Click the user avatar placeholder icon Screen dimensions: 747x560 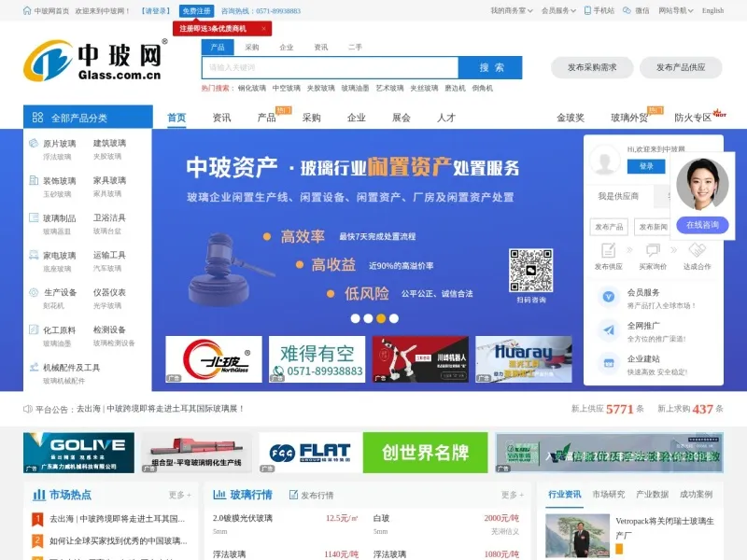[605, 161]
